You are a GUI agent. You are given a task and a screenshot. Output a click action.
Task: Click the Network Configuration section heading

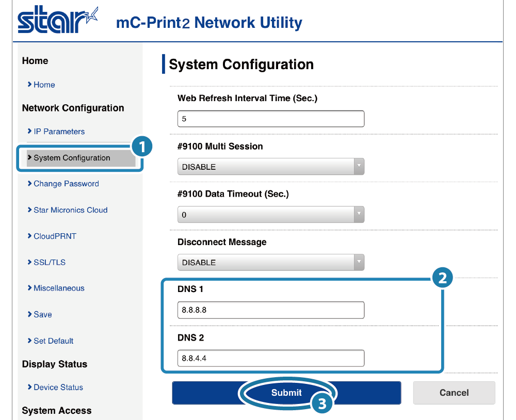[73, 108]
